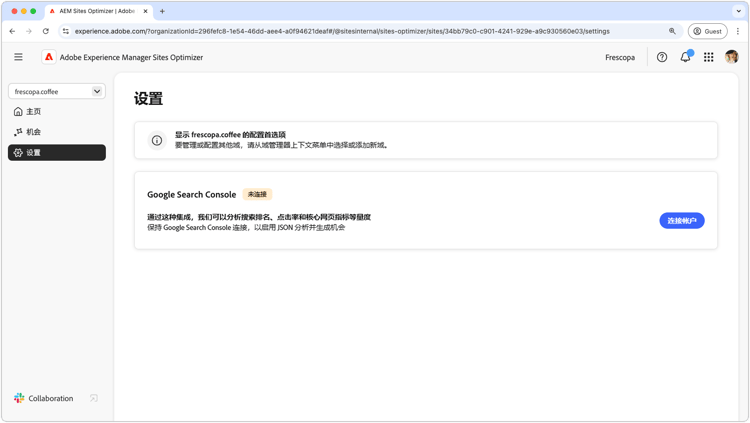Image resolution: width=750 pixels, height=423 pixels.
Task: Open the Guest profile button
Action: (707, 31)
